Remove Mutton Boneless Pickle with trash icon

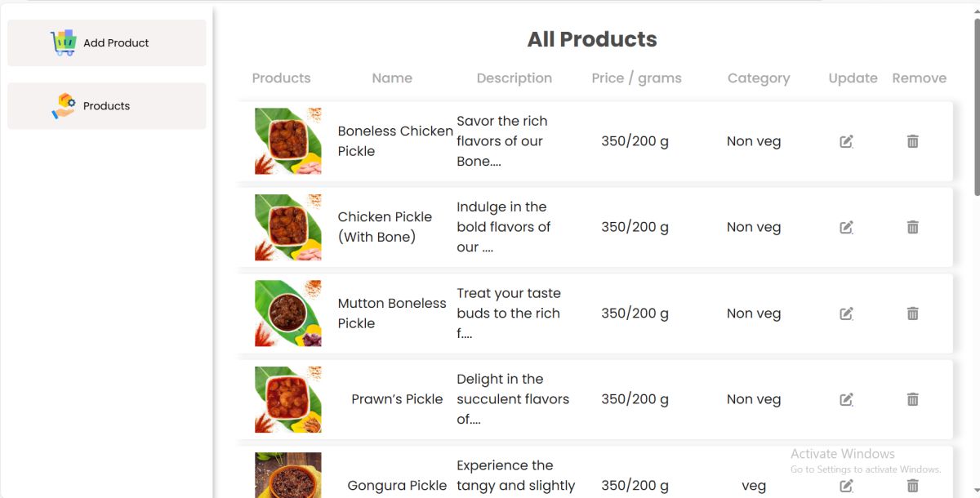[x=912, y=313]
